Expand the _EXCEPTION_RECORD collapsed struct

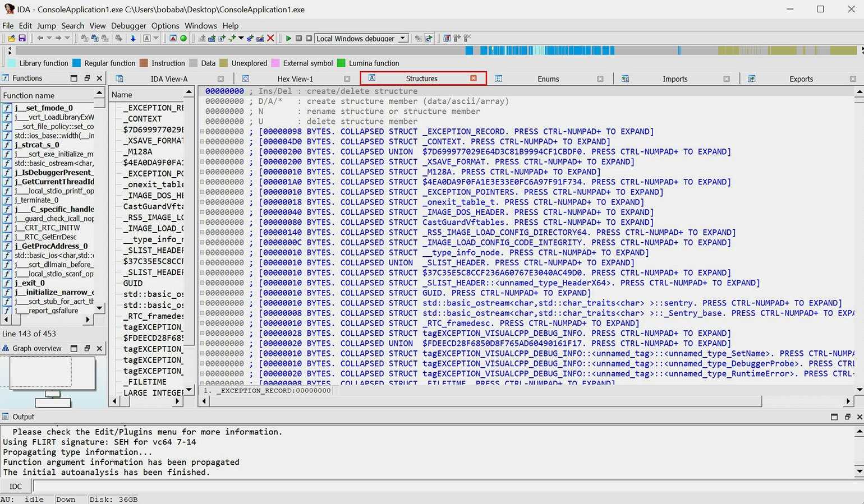point(202,132)
